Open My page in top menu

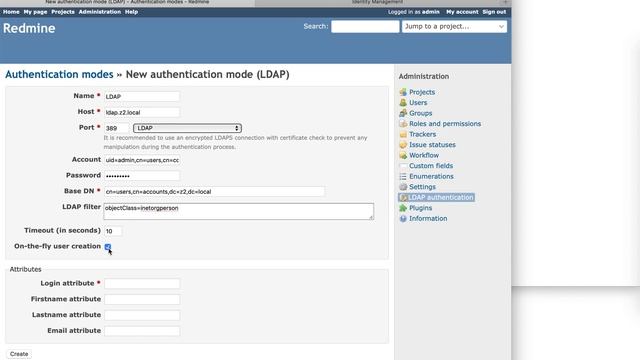(35, 12)
